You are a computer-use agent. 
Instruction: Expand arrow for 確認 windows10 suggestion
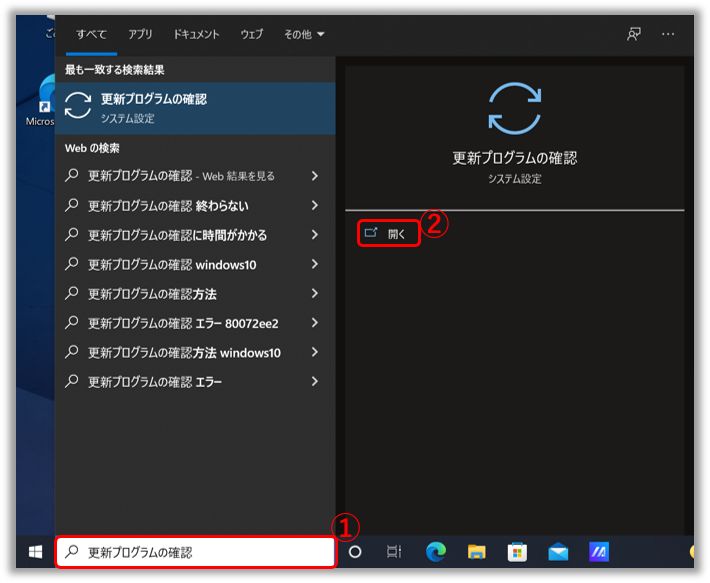pyautogui.click(x=315, y=264)
